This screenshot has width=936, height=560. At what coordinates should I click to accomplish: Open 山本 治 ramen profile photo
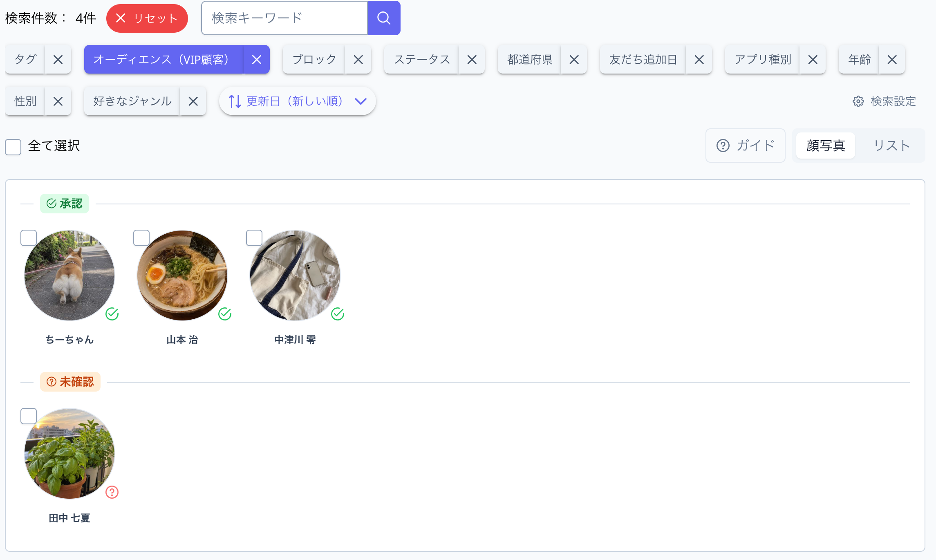tap(182, 276)
